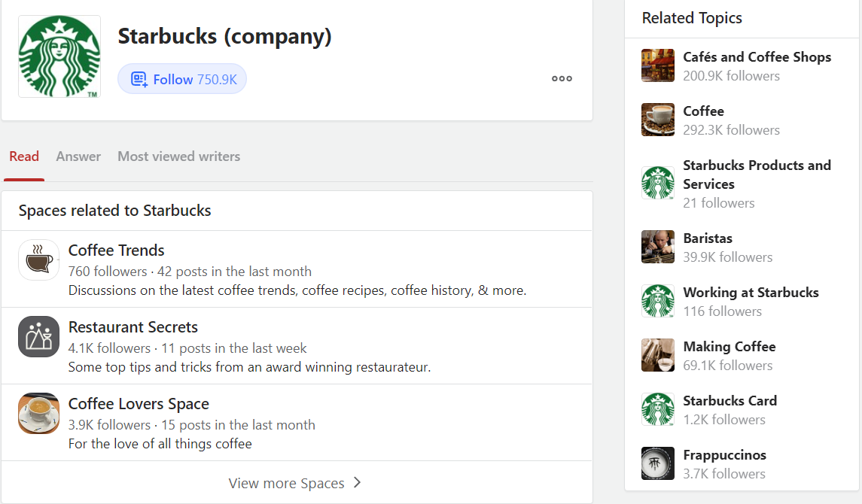Viewport: 862px width, 504px height.
Task: Click the Working at Starbucks logo icon
Action: click(657, 301)
